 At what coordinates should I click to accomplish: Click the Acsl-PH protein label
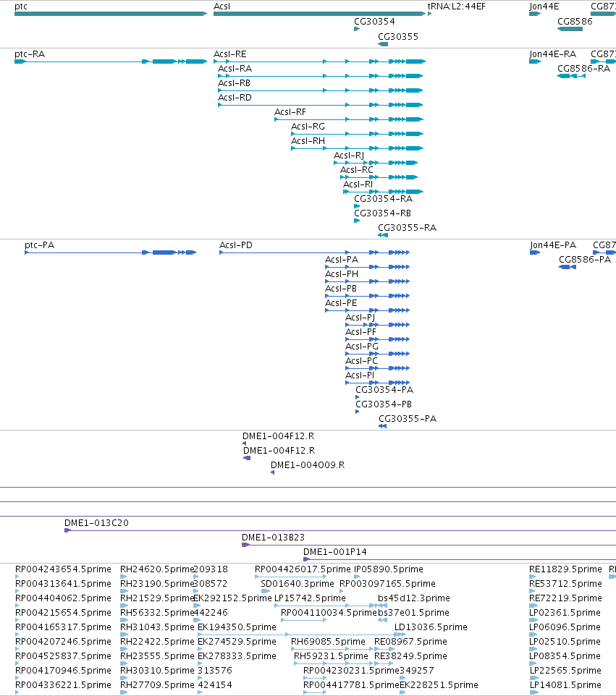342,274
